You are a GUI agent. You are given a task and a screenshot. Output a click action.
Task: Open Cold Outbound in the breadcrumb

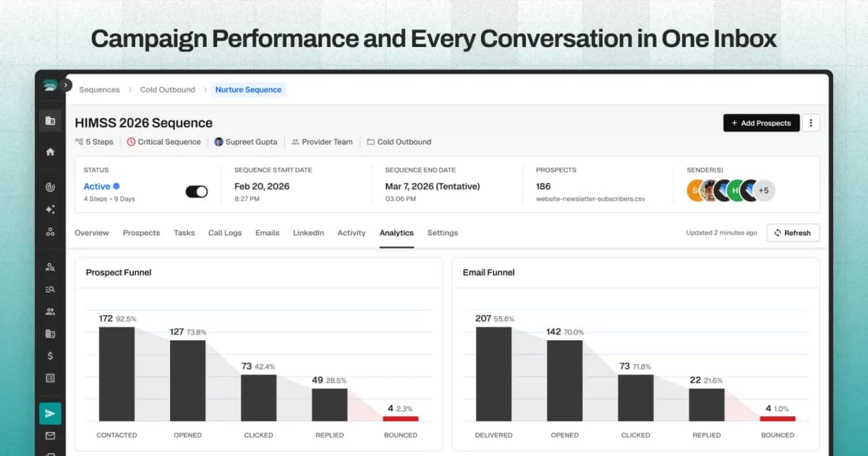(168, 90)
